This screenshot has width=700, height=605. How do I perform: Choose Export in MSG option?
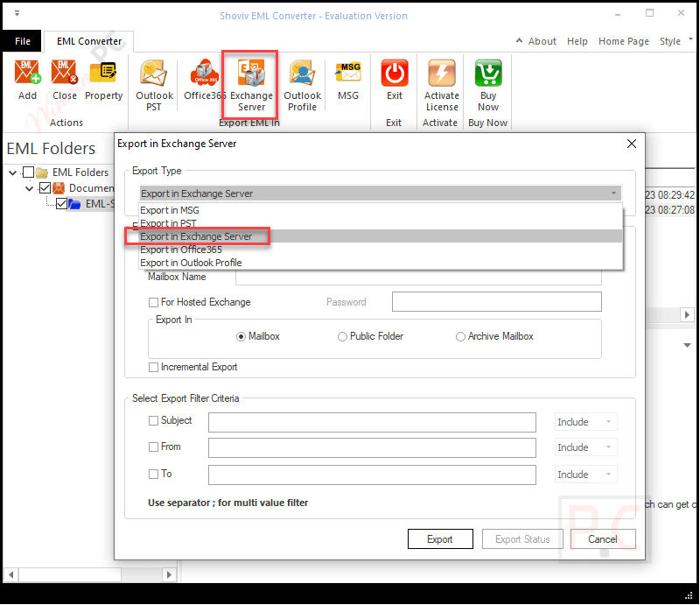(x=381, y=210)
